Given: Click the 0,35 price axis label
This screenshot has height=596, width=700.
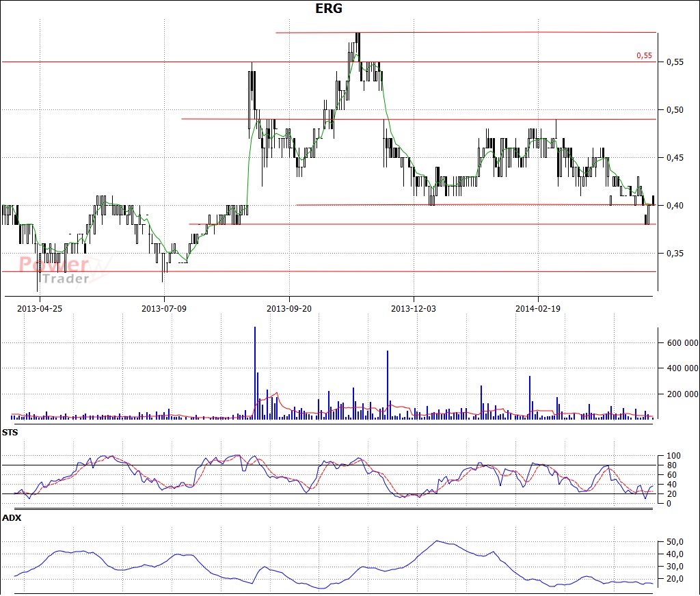Looking at the screenshot, I should tap(675, 253).
